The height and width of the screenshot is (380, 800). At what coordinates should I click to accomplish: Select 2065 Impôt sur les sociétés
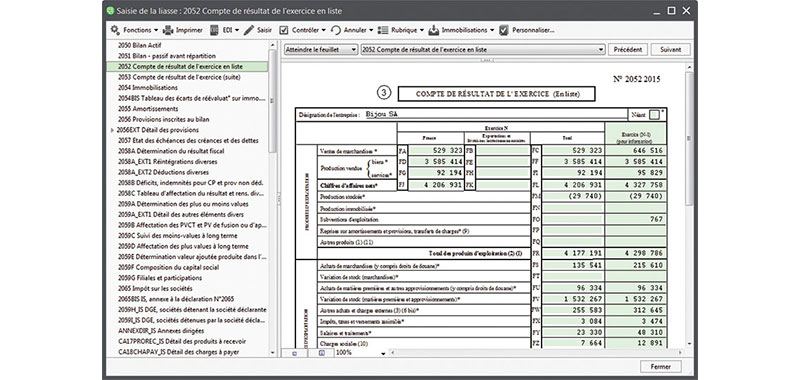tap(154, 288)
